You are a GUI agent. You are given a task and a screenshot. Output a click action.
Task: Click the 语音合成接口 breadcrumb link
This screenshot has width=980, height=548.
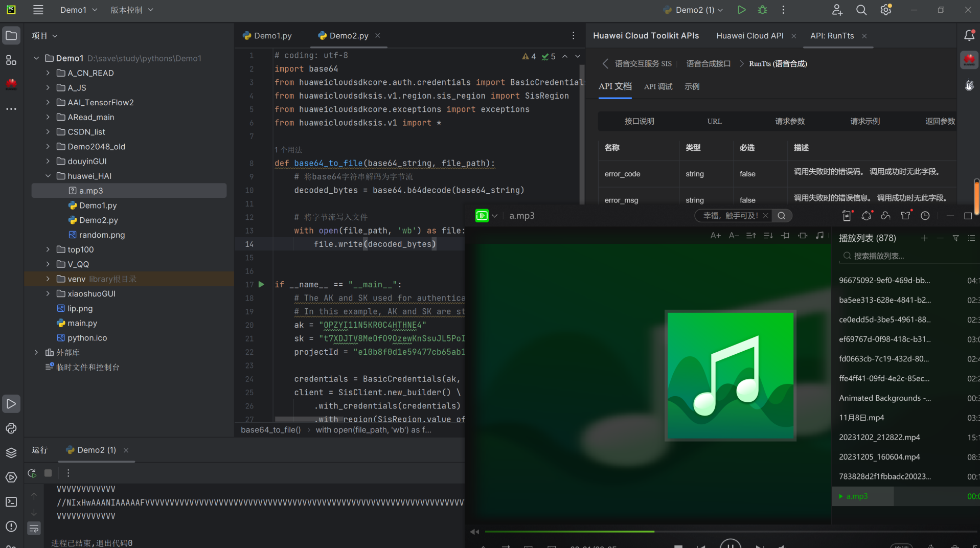708,63
